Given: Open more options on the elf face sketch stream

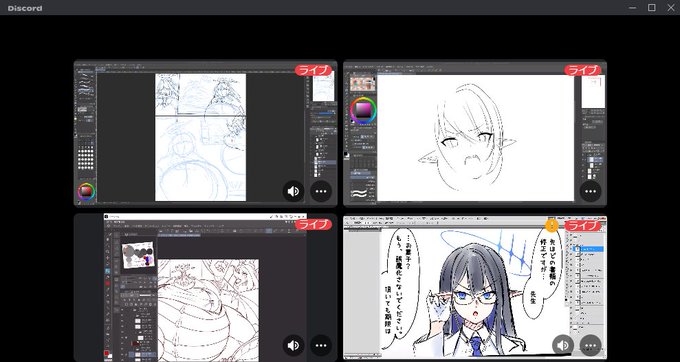Looking at the screenshot, I should 590,191.
